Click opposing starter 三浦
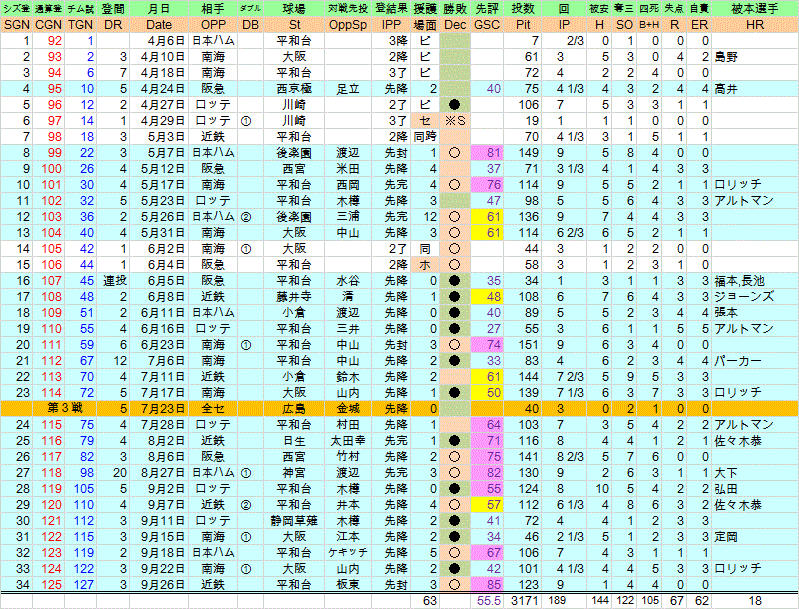Viewport: 799px width, 609px height. pos(348,217)
